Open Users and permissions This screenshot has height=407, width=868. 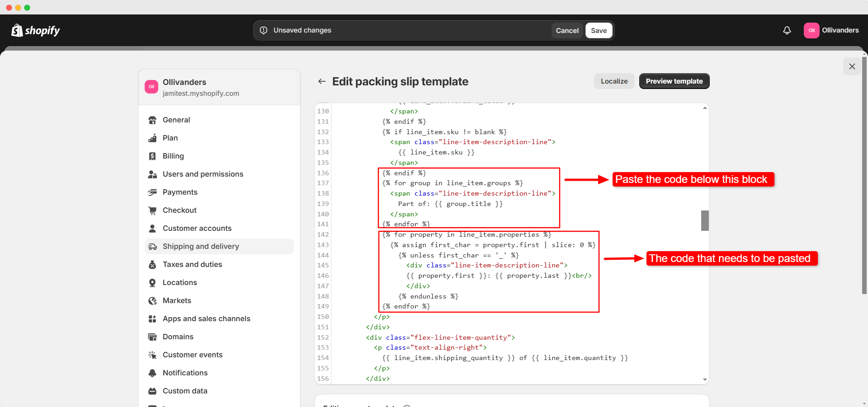click(x=219, y=174)
